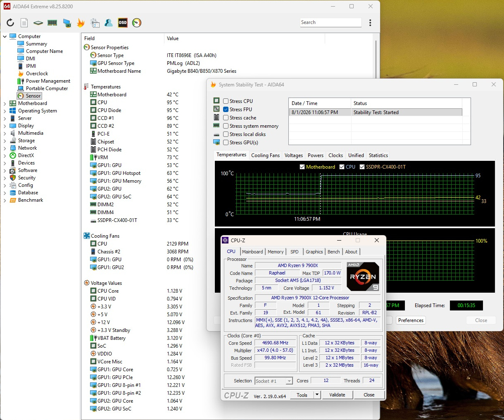Expand the Display tree node
Image resolution: width=504 pixels, height=420 pixels.
(5, 126)
